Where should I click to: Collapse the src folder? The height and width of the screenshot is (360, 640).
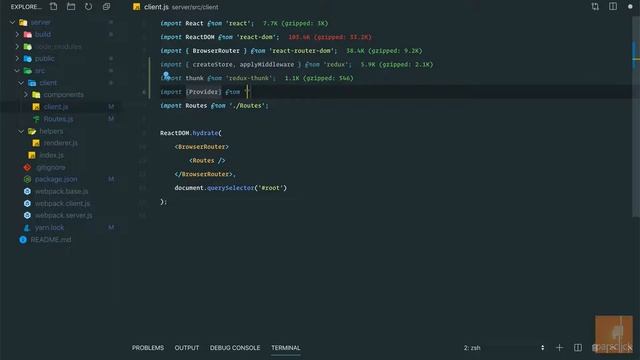17,71
